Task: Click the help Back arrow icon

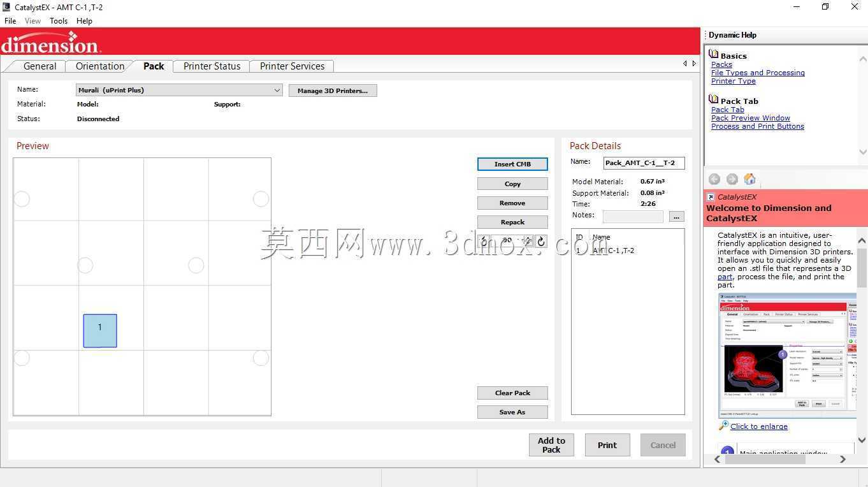Action: point(714,179)
